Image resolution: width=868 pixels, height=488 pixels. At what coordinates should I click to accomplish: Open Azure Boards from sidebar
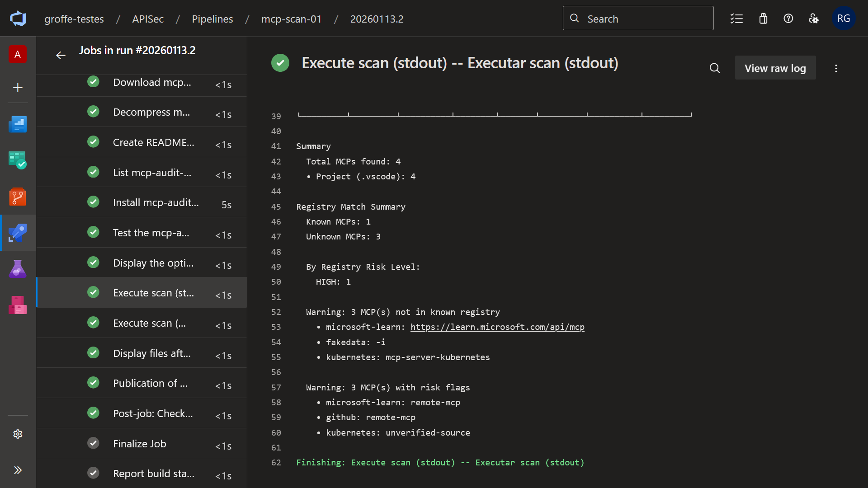coord(18,160)
